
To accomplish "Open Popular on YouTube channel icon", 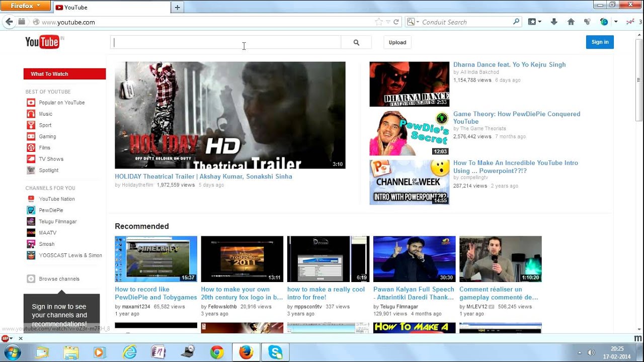I will (31, 103).
